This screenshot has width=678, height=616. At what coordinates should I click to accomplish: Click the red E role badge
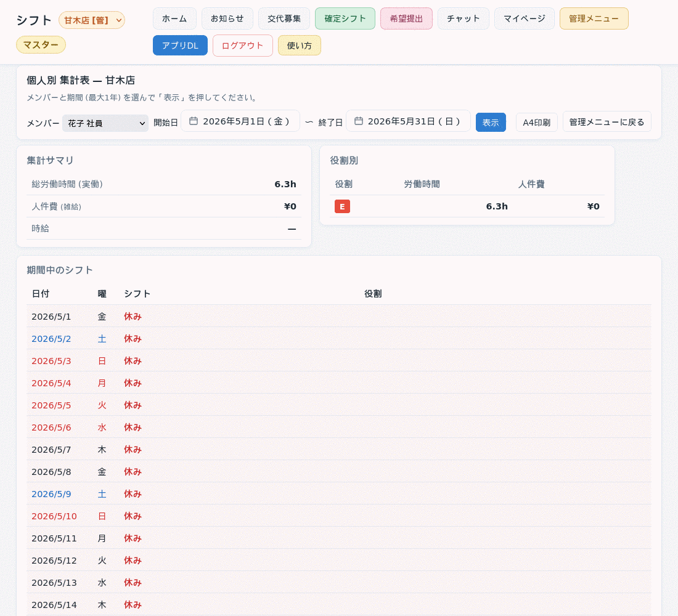pos(342,206)
